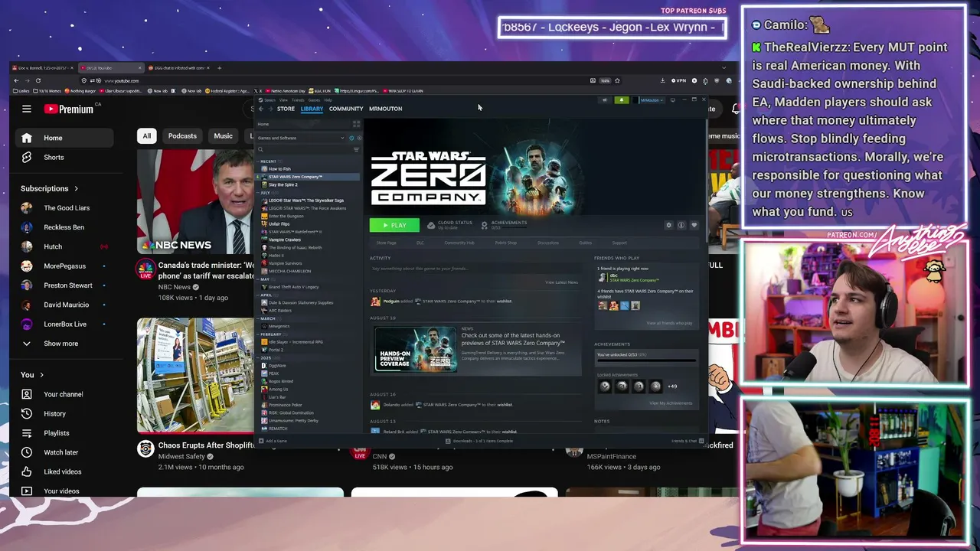Select How to Fish in library list

279,169
